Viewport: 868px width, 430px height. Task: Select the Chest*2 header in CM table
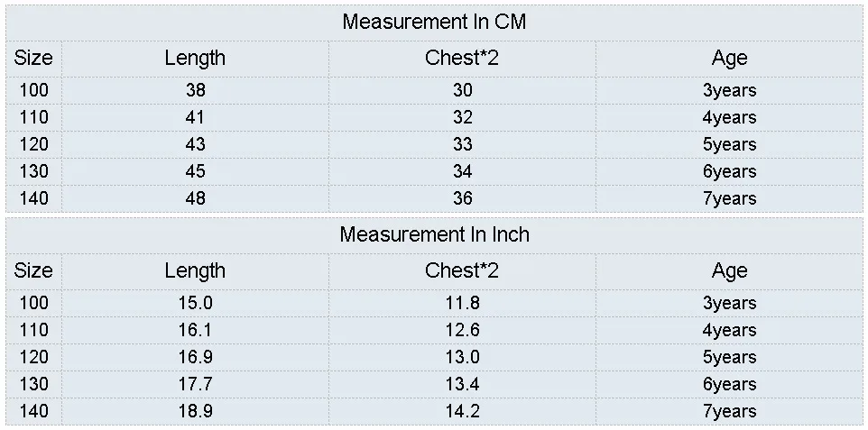pyautogui.click(x=462, y=58)
